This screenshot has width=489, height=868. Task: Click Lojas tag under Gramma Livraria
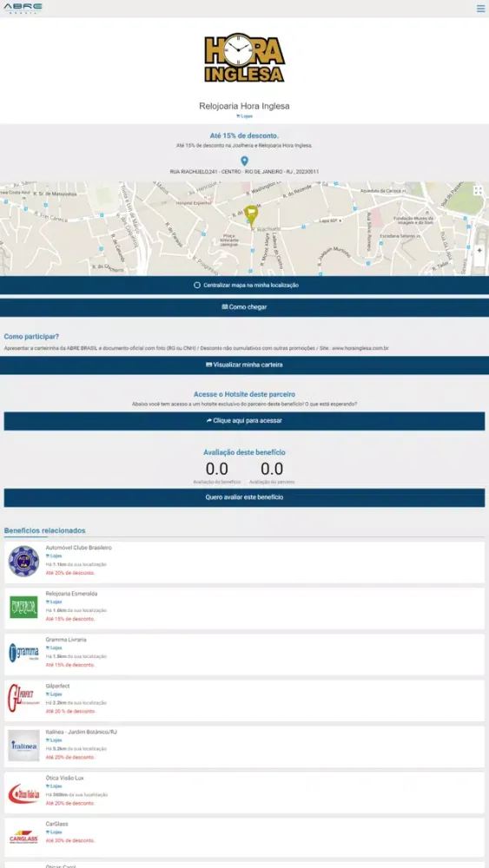(54, 648)
